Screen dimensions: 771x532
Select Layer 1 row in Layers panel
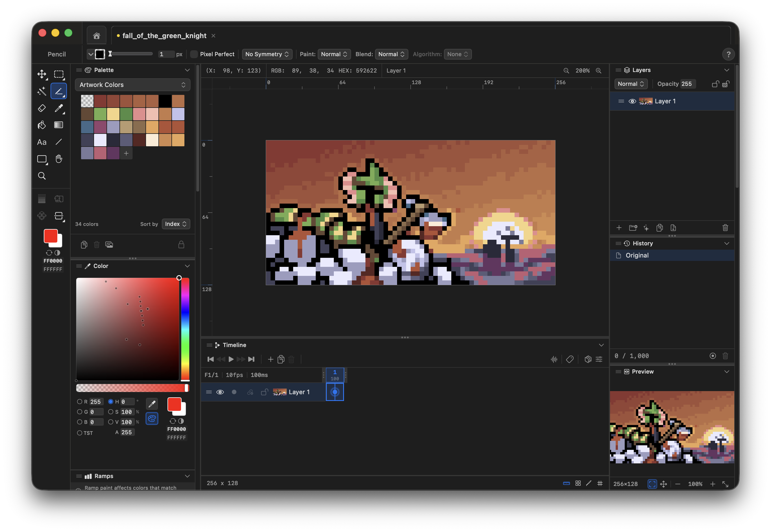672,101
